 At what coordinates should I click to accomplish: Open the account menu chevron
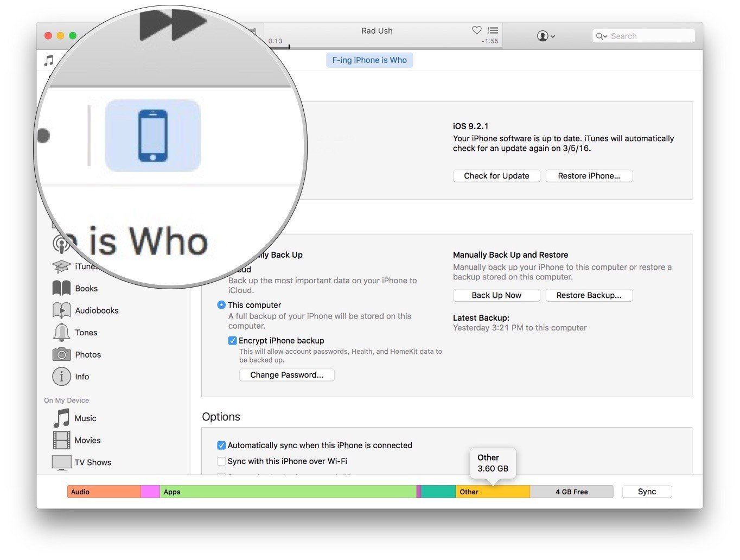point(553,36)
